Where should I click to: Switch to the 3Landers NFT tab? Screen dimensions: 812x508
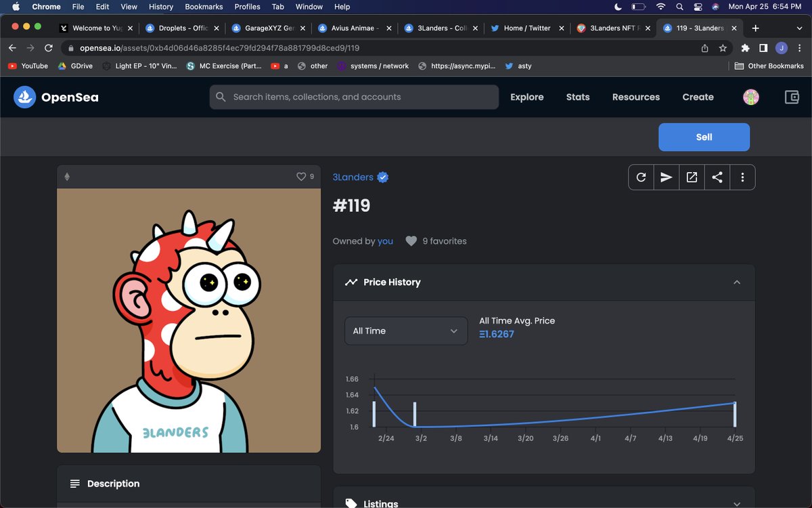[614, 28]
